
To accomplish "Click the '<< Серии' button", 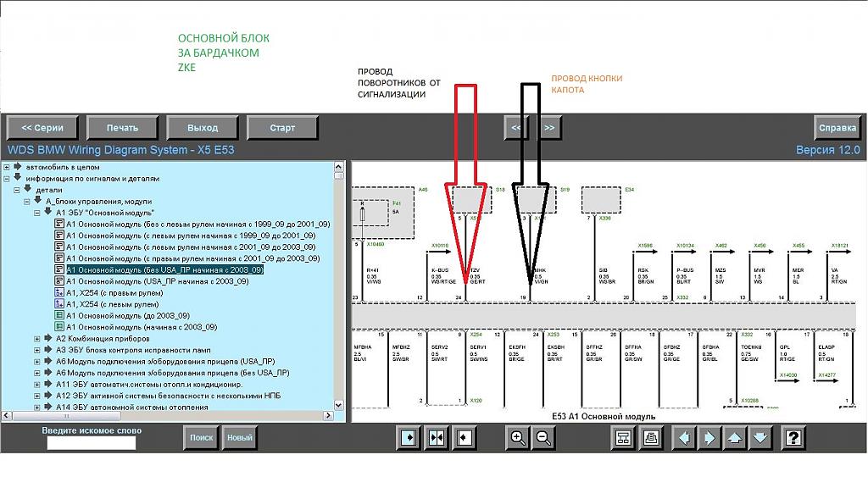I will point(42,128).
